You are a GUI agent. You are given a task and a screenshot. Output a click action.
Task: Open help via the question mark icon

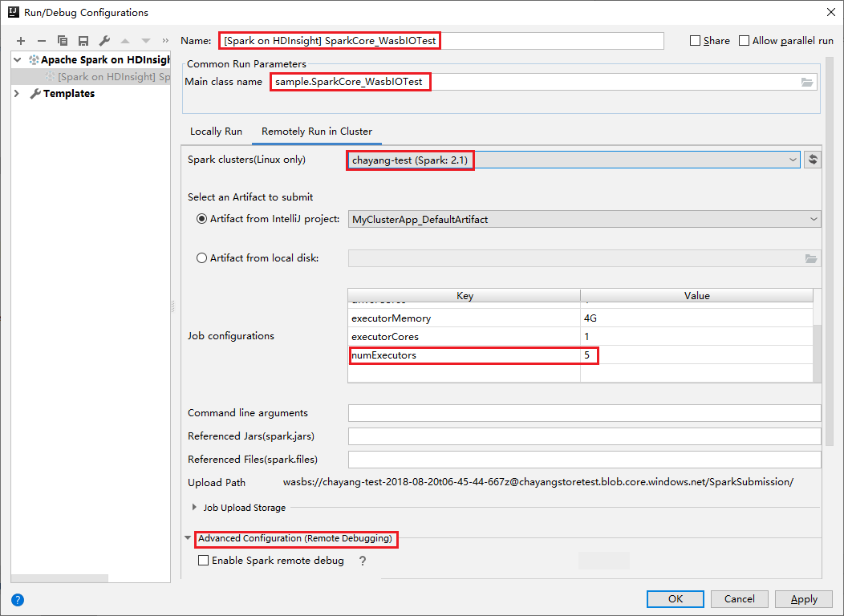pos(18,599)
